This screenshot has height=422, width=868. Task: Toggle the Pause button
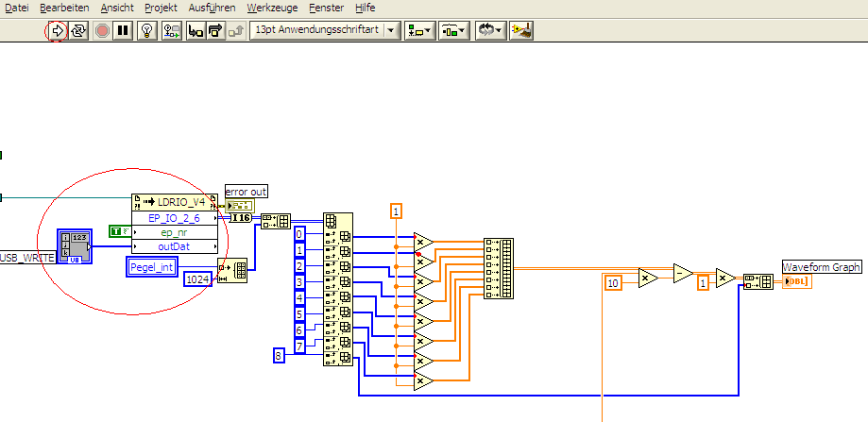click(x=123, y=30)
